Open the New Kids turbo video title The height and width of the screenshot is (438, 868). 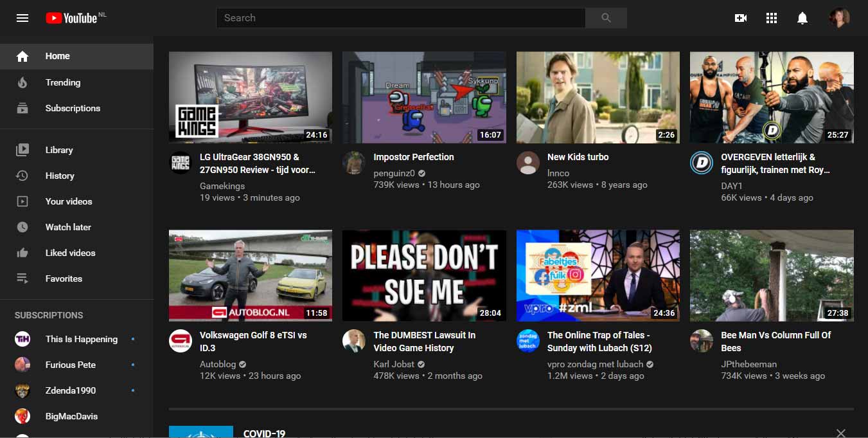click(578, 157)
